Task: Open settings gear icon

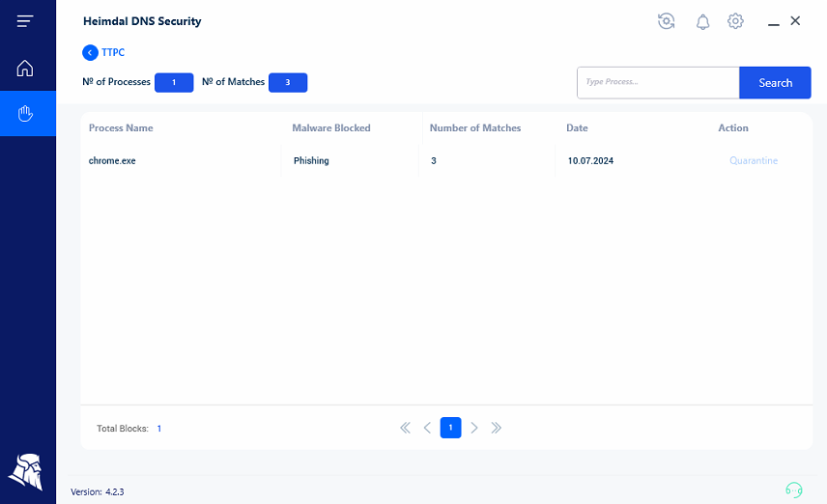Action: tap(735, 21)
